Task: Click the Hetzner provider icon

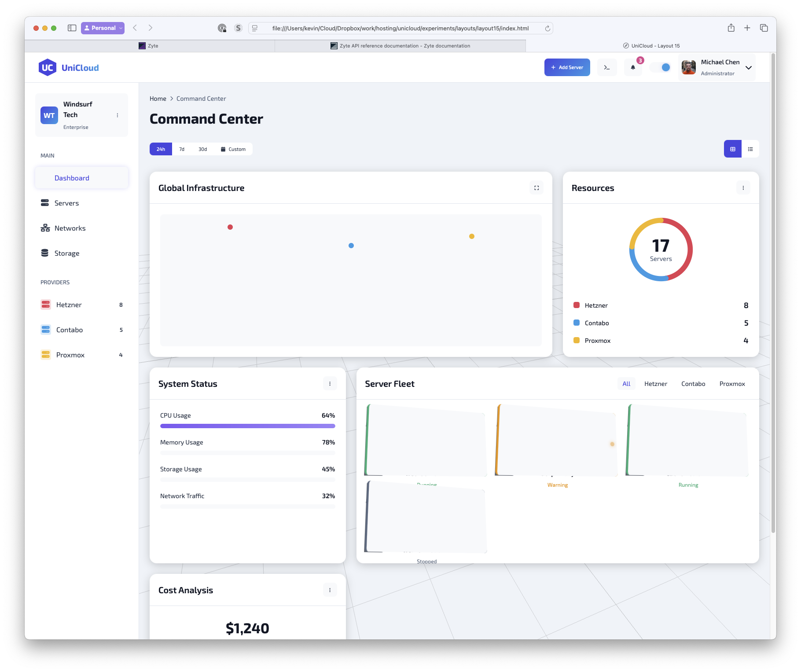Action: (x=46, y=305)
